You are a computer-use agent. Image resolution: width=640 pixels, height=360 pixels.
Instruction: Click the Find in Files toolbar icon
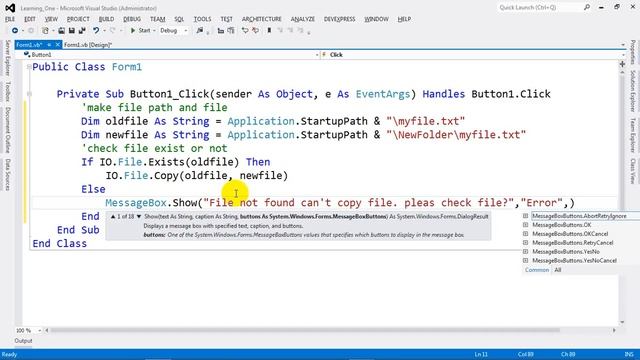[x=200, y=31]
